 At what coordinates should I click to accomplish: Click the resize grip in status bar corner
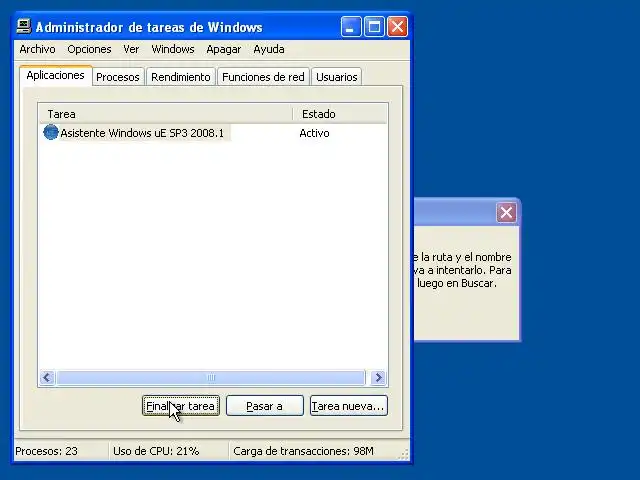[x=404, y=455]
